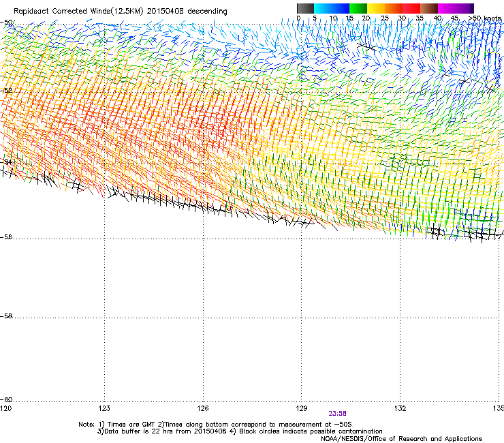Select the orange 25-30 knots legend swatch
Image resolution: width=504 pixels, height=443 pixels.
[394, 8]
